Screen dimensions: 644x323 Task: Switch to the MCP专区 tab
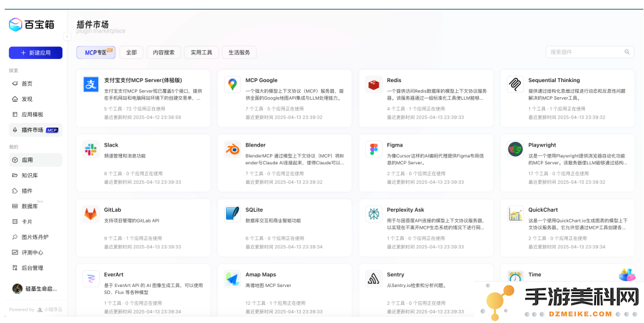click(x=96, y=53)
